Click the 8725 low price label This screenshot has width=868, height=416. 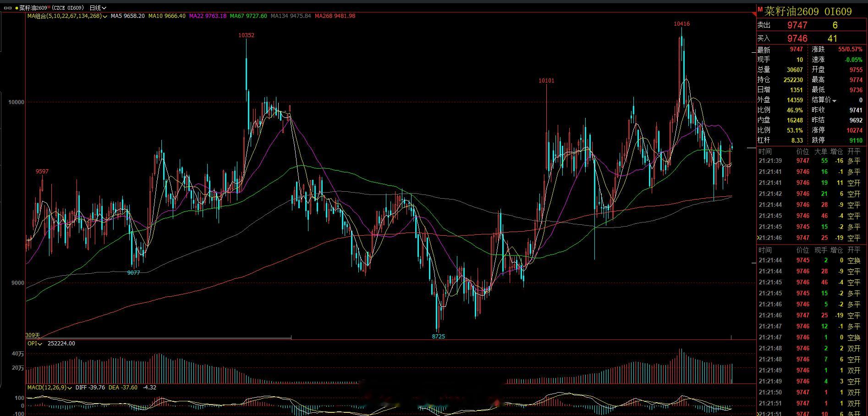439,337
